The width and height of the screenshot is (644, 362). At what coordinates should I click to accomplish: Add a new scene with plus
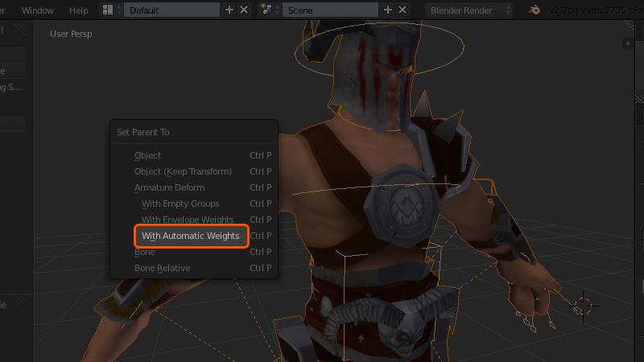(x=388, y=10)
